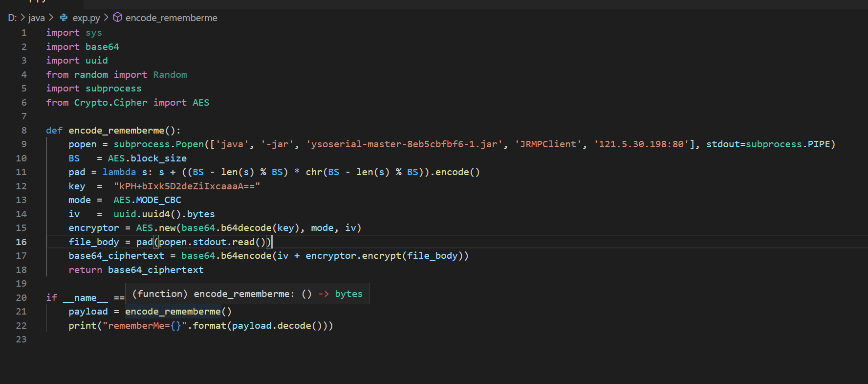Open the 'D:' breadcrumb segment
Image resolution: width=868 pixels, height=384 pixels.
[x=12, y=18]
